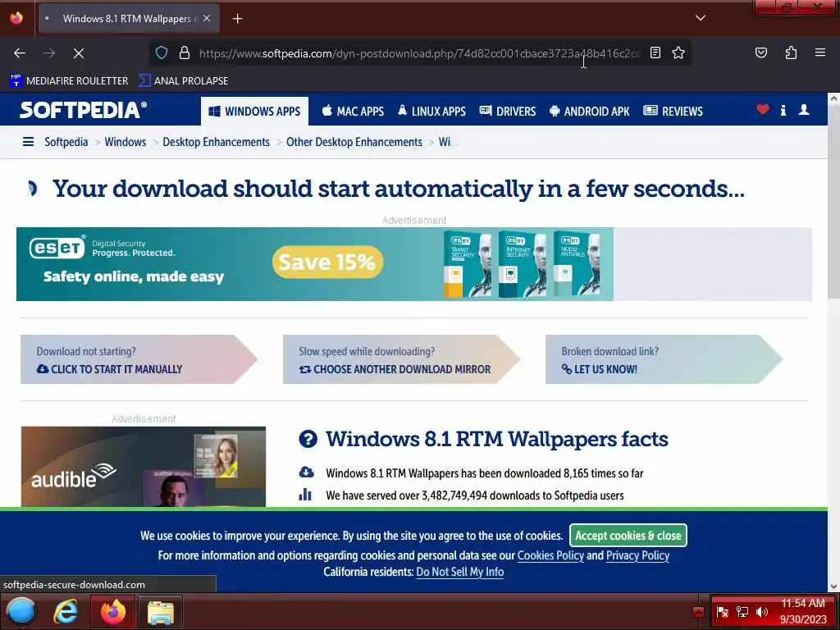Open the Android APK section

click(589, 112)
